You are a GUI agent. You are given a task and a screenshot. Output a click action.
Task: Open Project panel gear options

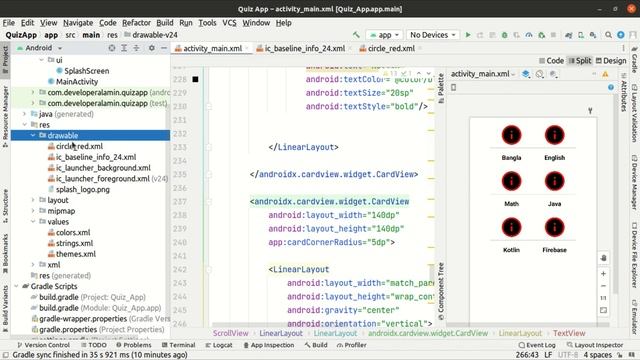(151, 48)
